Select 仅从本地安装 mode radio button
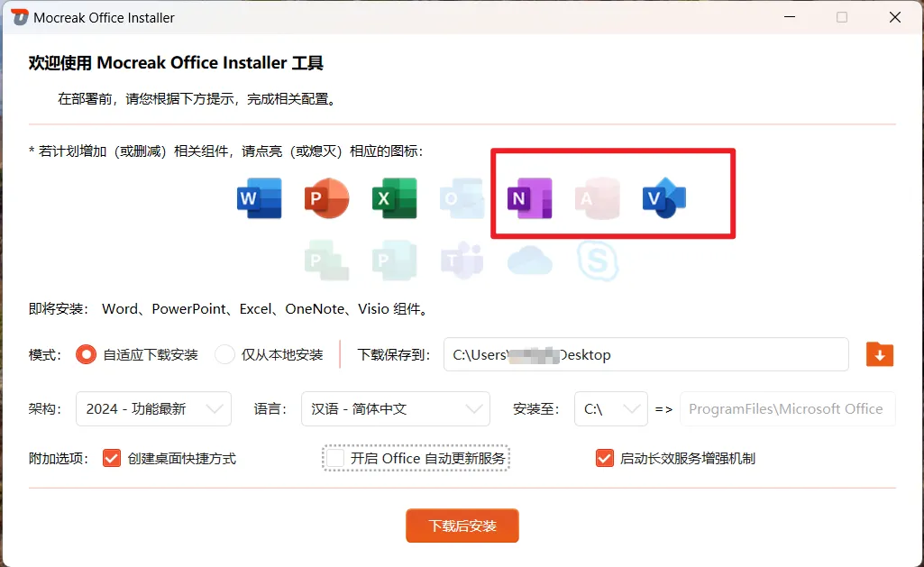 (x=224, y=355)
